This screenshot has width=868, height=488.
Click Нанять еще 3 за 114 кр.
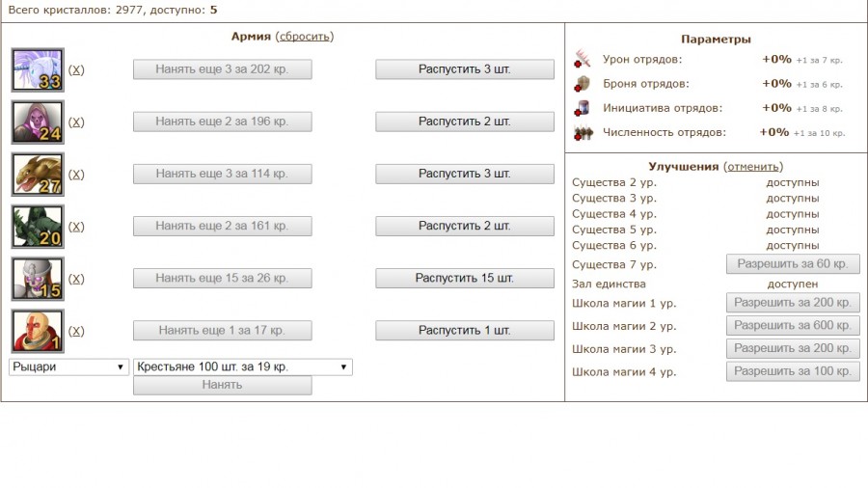pos(222,174)
